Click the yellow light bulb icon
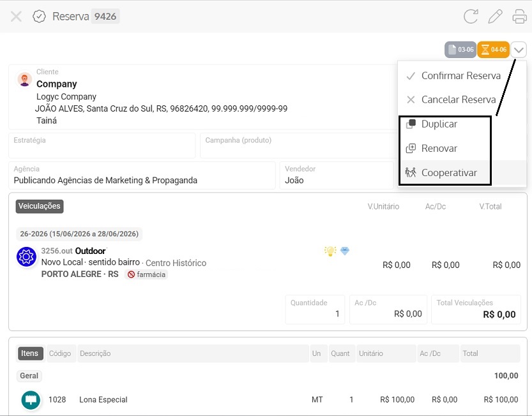This screenshot has height=416, width=532. (x=330, y=251)
